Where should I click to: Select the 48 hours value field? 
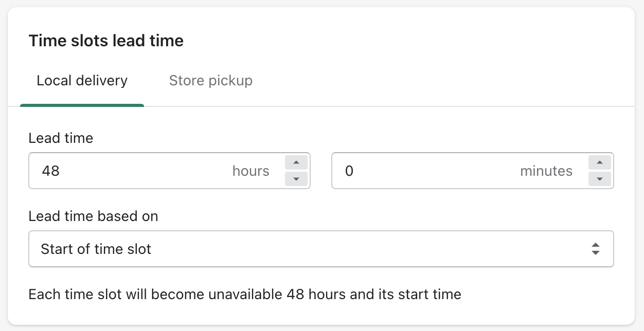(51, 171)
